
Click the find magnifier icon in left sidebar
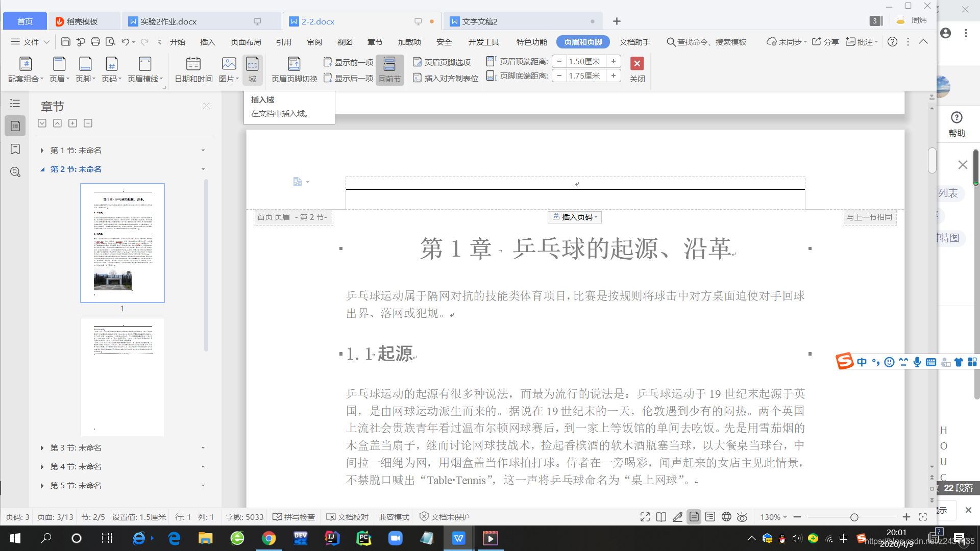15,172
